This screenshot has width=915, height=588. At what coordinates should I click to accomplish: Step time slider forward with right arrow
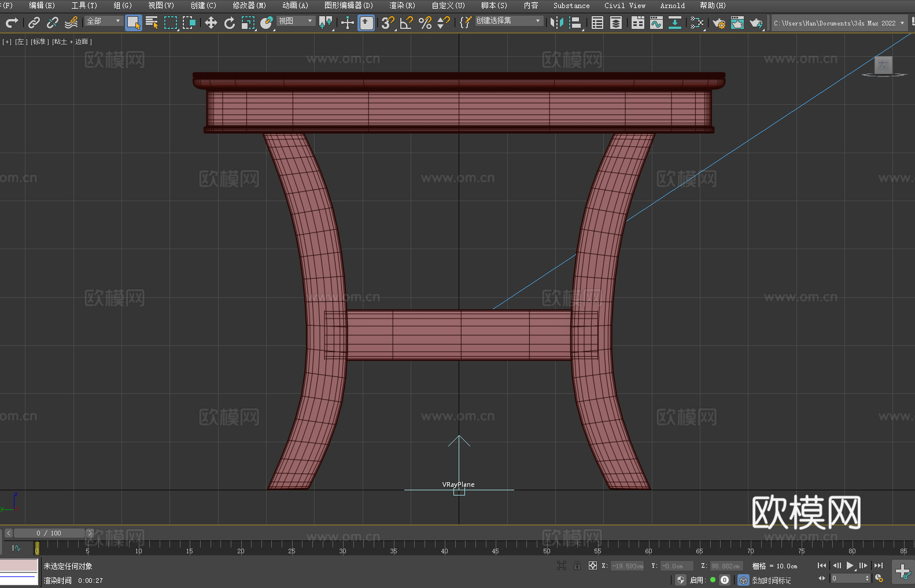(x=90, y=533)
